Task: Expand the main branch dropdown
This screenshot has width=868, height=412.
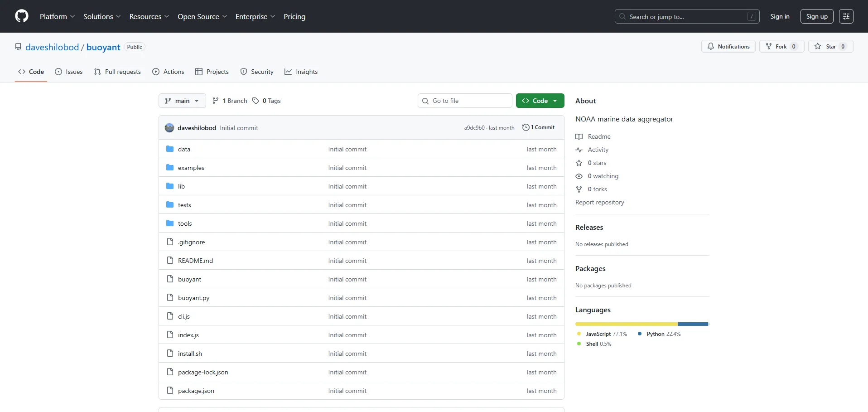Action: pyautogui.click(x=182, y=101)
